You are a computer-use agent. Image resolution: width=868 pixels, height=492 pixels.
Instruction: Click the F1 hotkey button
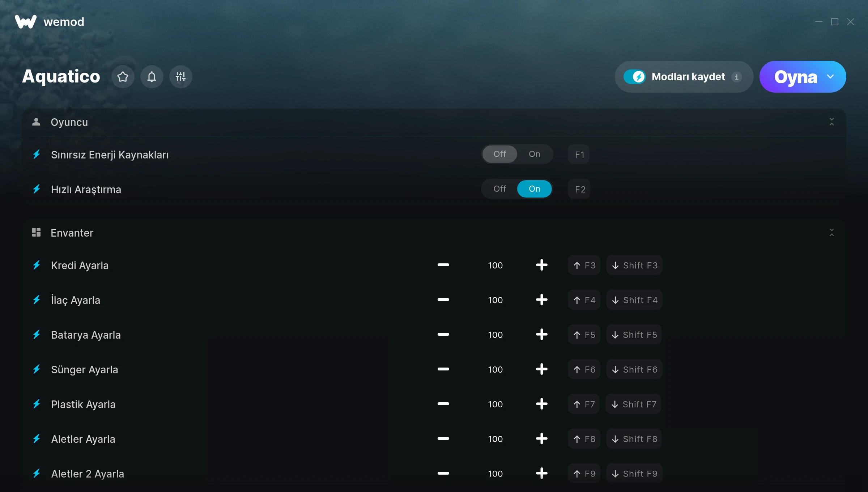click(579, 154)
